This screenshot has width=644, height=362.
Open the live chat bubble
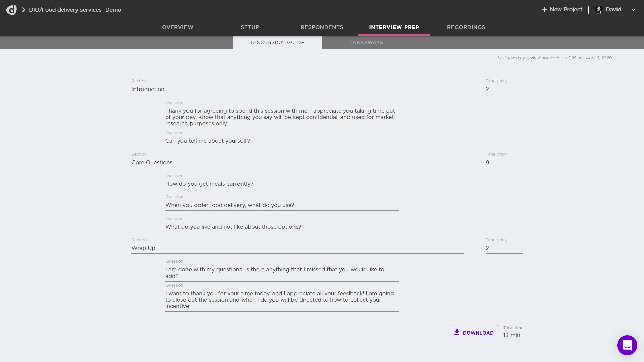[627, 345]
